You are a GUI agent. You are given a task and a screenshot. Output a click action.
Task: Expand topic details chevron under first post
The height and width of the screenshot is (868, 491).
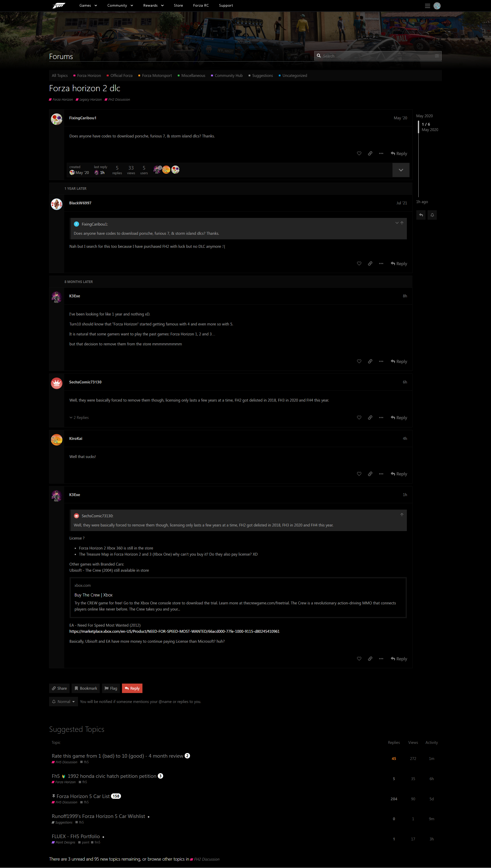click(x=401, y=170)
